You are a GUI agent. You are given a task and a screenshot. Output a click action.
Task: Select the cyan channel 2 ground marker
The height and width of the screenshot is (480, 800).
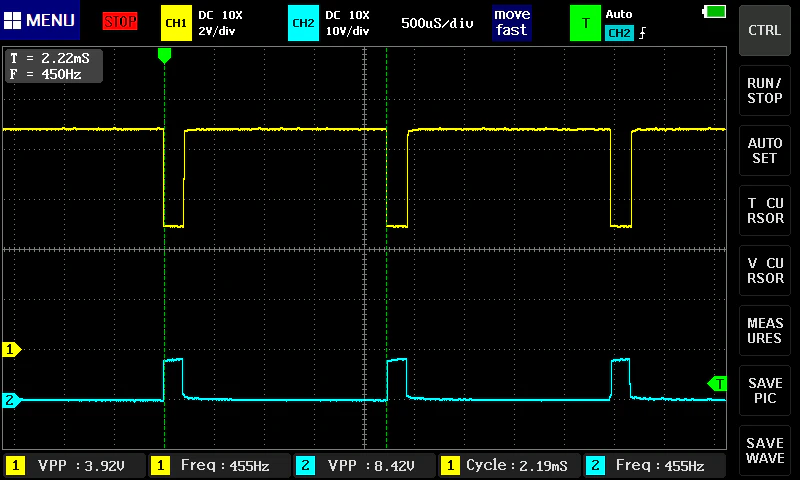pyautogui.click(x=12, y=400)
